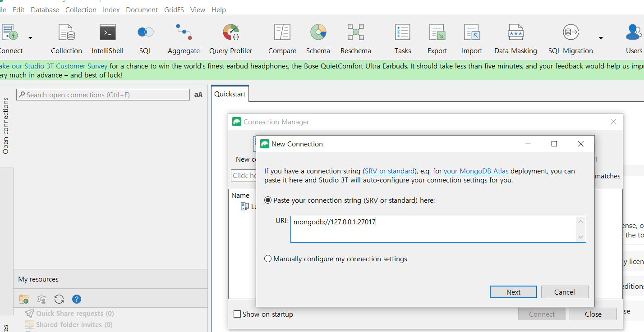Click the Export toolbar icon
This screenshot has width=644, height=332.
click(x=437, y=39)
